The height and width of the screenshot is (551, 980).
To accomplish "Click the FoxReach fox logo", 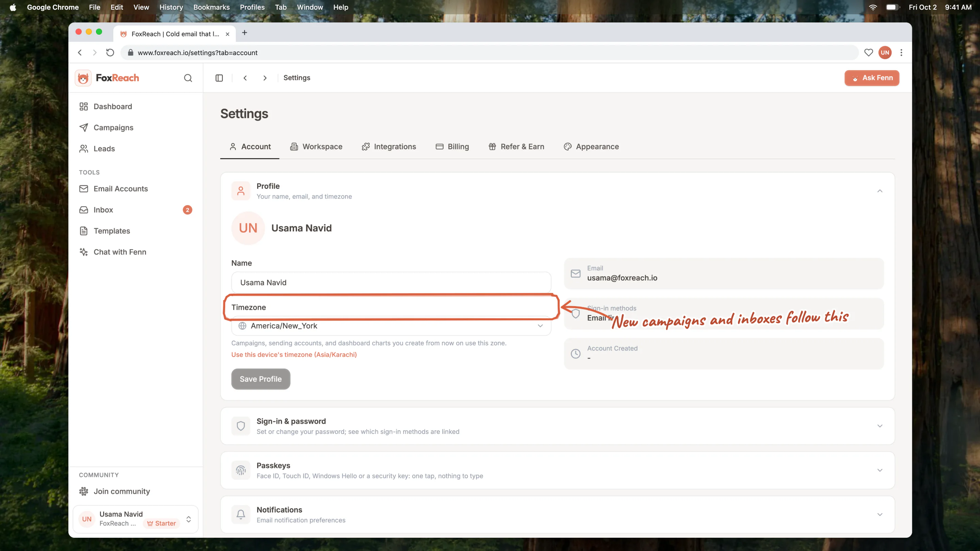I will click(83, 78).
